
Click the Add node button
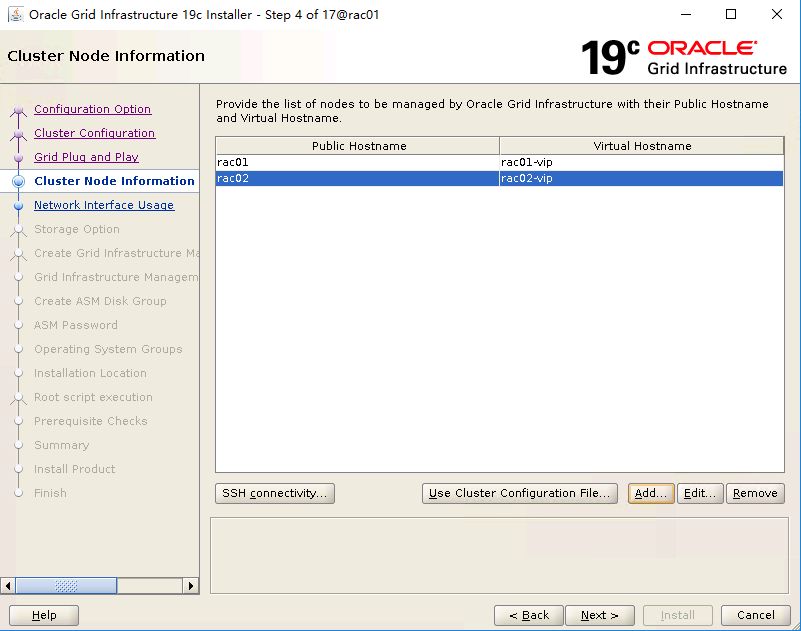point(651,493)
